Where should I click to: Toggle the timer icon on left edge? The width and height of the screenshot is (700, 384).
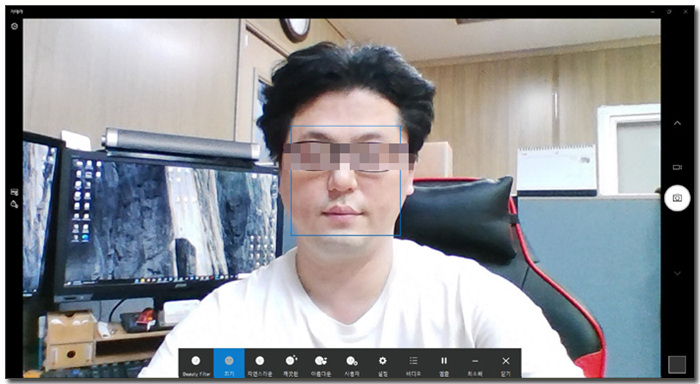(x=14, y=205)
